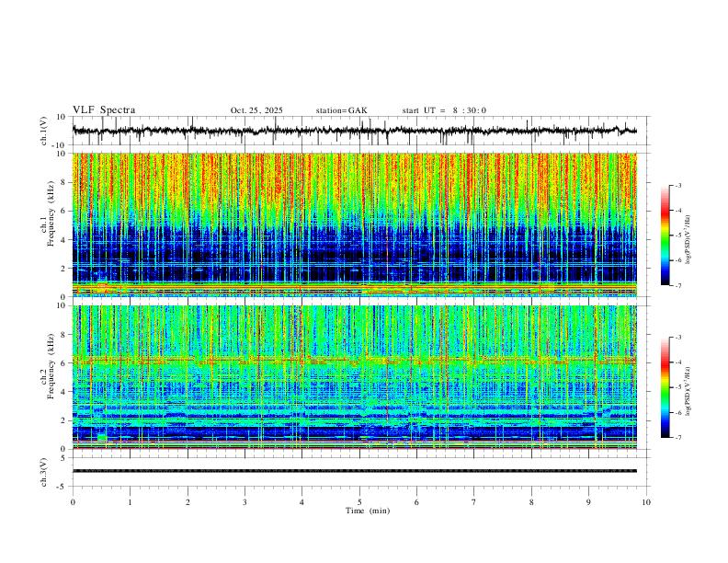Screen dimensions: 728x563
Task: Click the time axis tick label '3'
Action: pos(245,502)
